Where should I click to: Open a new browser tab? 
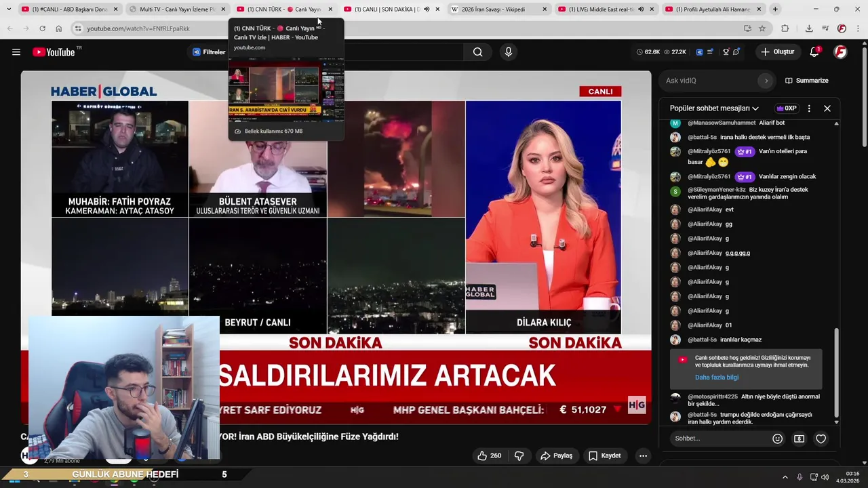[x=775, y=9]
